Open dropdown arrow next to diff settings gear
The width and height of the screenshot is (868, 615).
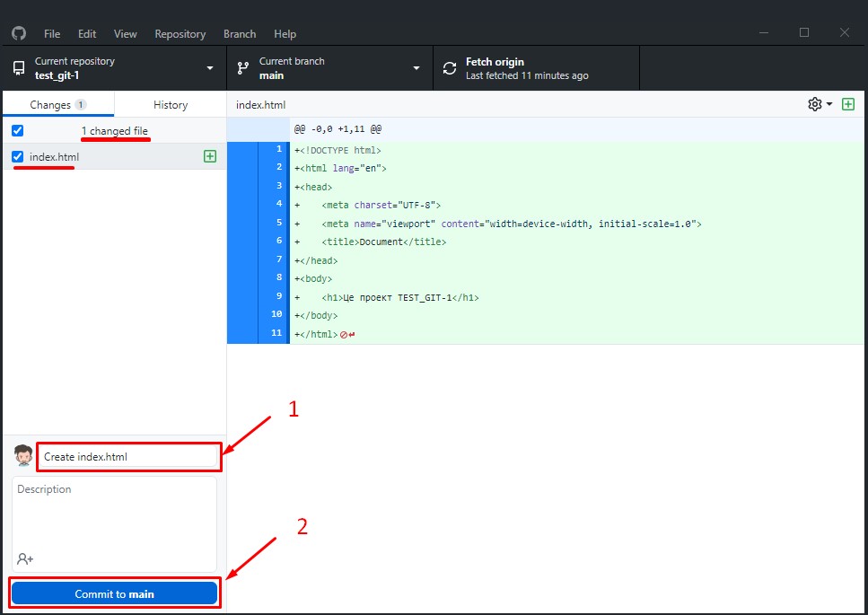pyautogui.click(x=829, y=104)
